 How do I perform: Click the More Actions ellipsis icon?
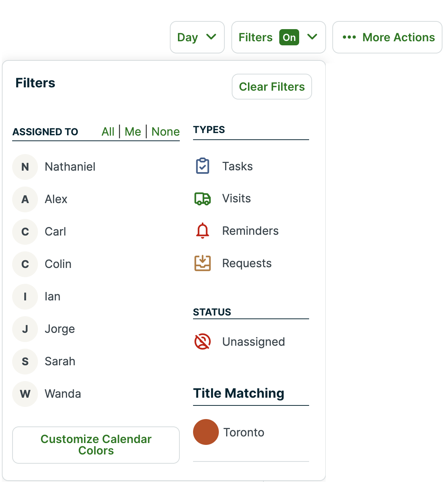point(349,37)
